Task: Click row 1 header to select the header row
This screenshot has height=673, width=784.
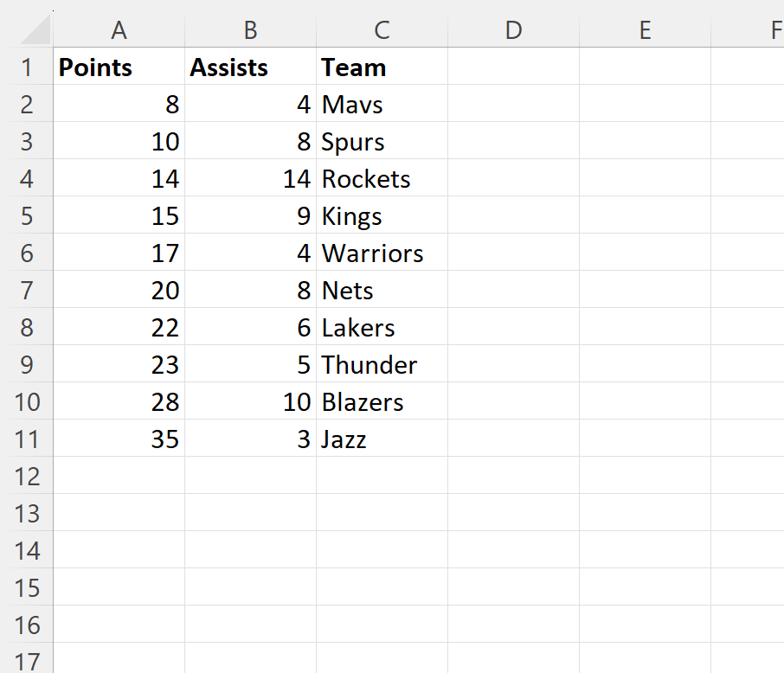Action: [x=29, y=67]
